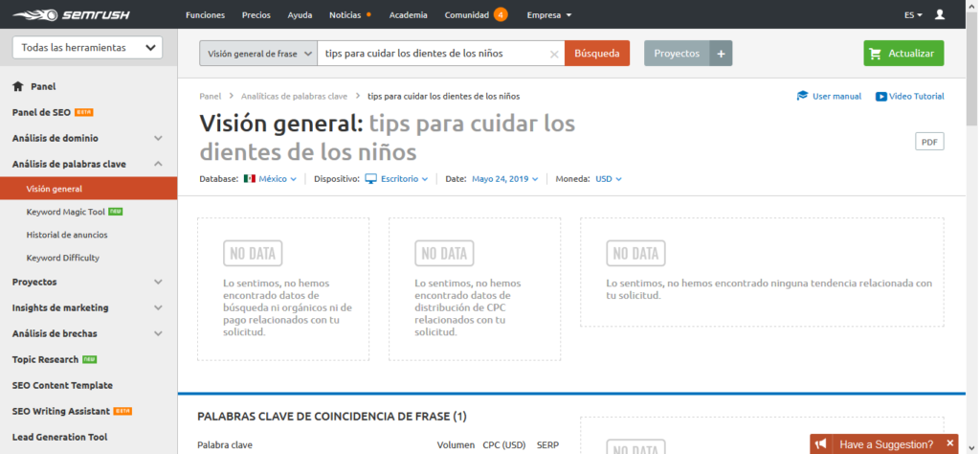Collapse Análisis de palabras clave section
The width and height of the screenshot is (980, 454).
(x=158, y=164)
